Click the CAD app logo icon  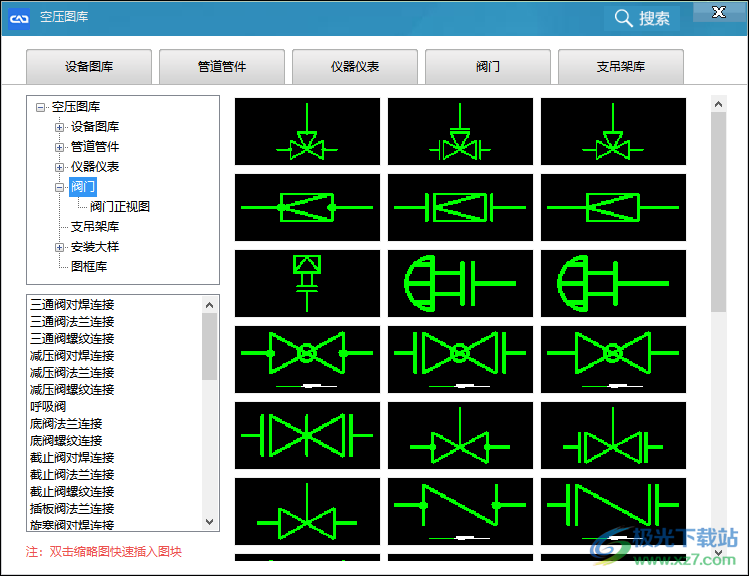19,19
